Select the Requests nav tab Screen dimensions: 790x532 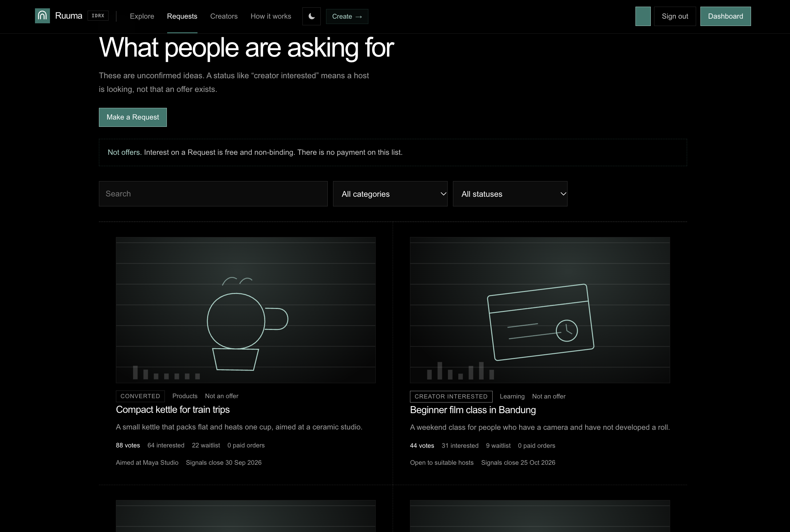tap(182, 16)
